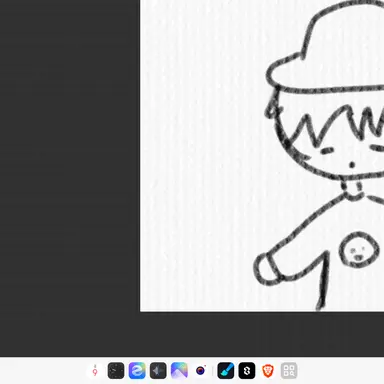384x384 pixels.
Task: Open the dark terminal app in dock
Action: click(x=116, y=371)
